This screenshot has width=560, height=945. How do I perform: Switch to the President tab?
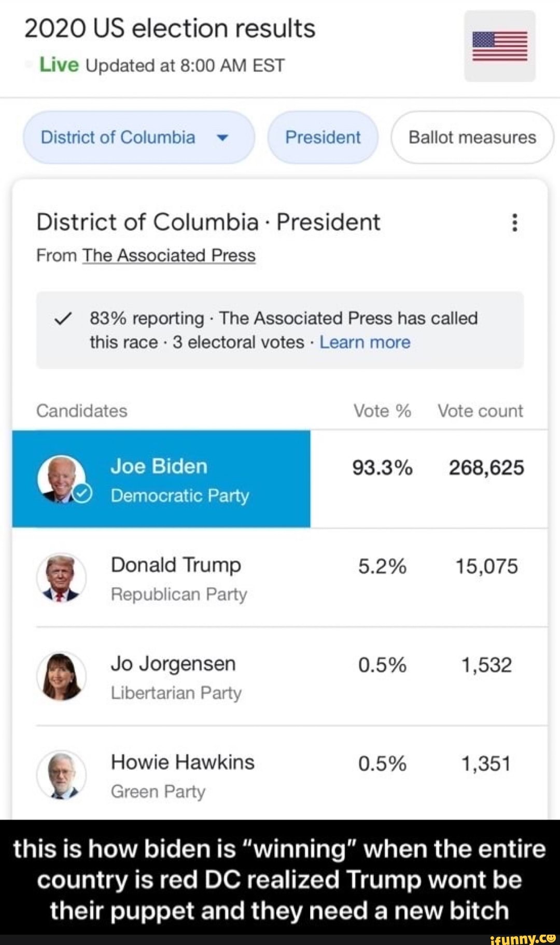[322, 137]
